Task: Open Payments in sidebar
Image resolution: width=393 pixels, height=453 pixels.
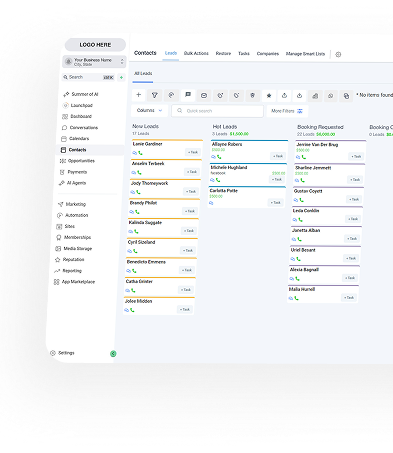Action: (73, 172)
